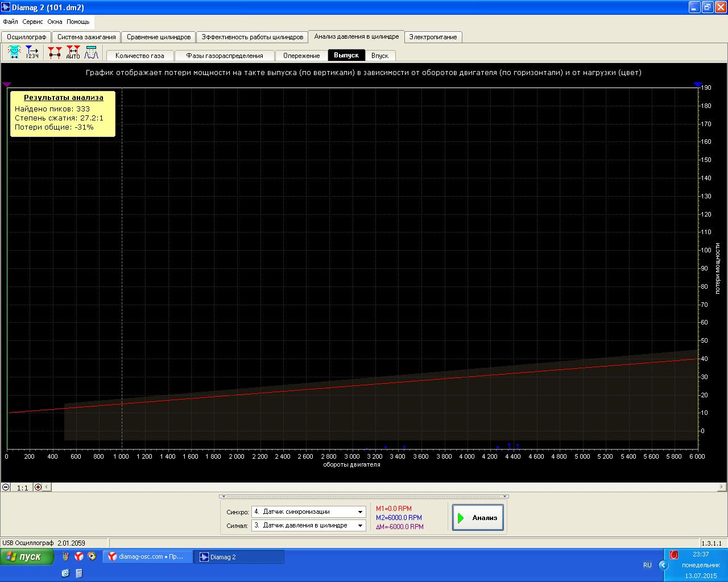This screenshot has width=728, height=582.
Task: Reset zoom with 1:1 button
Action: [22, 488]
